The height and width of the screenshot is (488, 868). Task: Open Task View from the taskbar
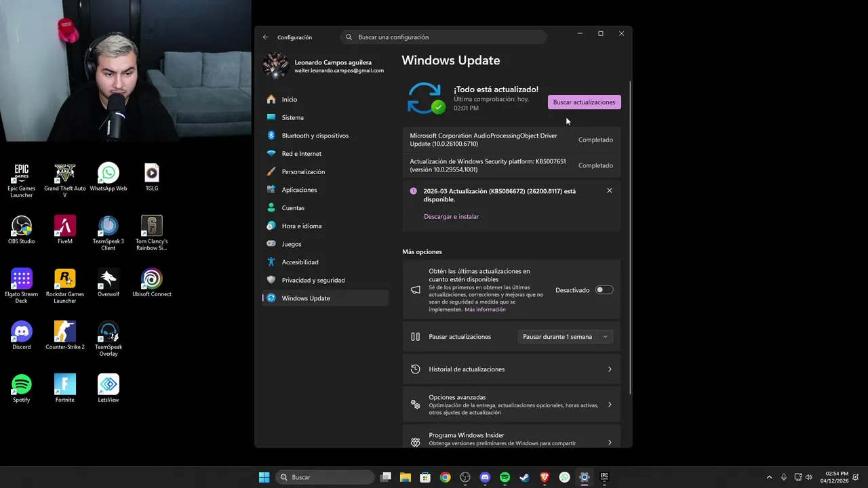(x=385, y=477)
